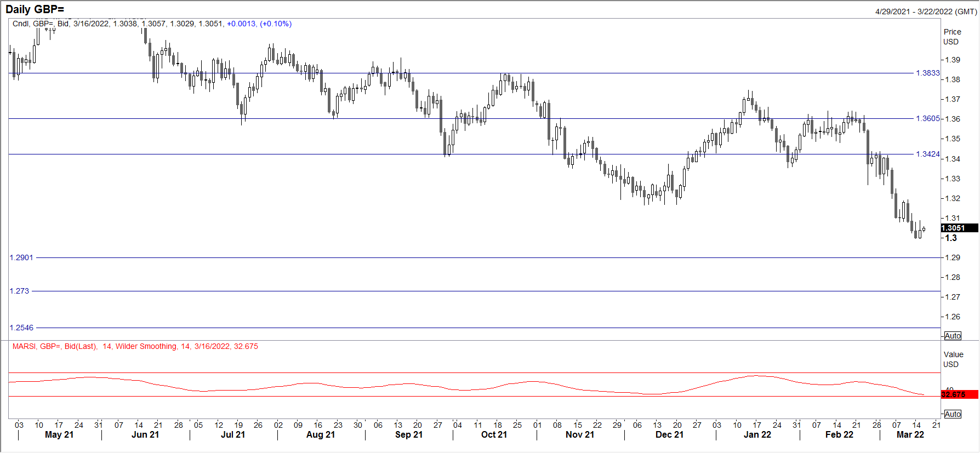This screenshot has width=980, height=453.
Task: Click the Auto button in the RSI pane
Action: (953, 414)
